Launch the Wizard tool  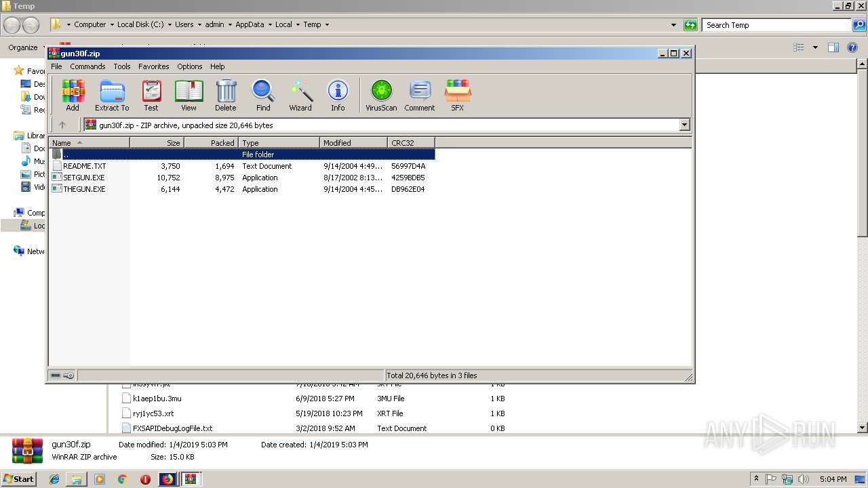(x=300, y=95)
